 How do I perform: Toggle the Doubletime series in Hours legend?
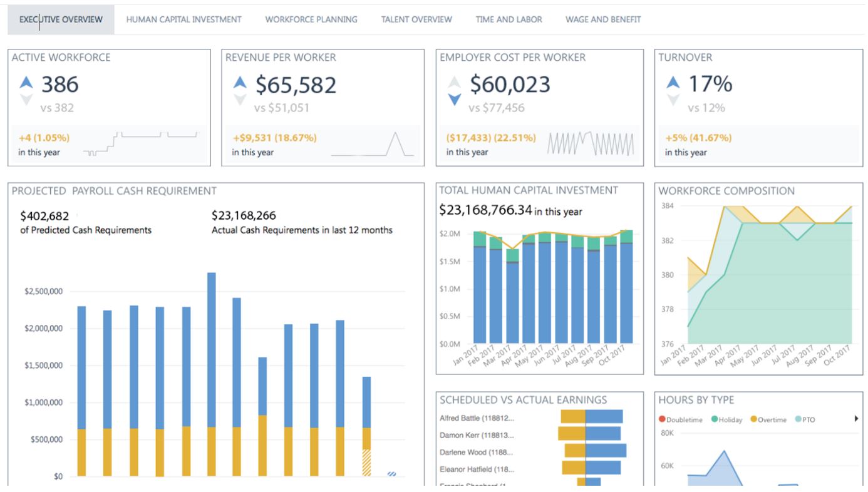pyautogui.click(x=683, y=419)
